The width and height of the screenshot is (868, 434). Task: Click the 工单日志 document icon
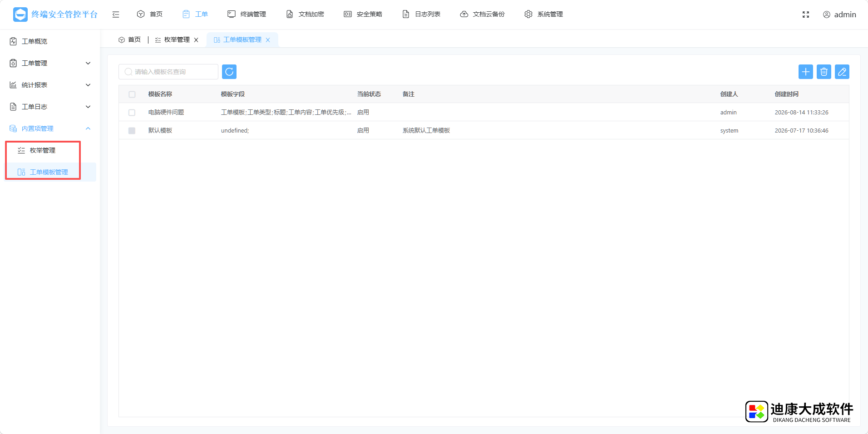coord(13,107)
